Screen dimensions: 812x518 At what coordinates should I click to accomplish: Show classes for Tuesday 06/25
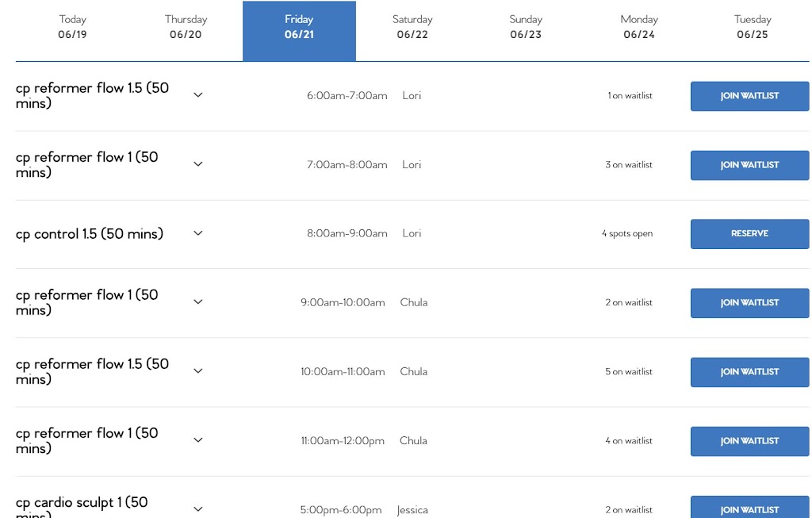[x=753, y=27]
